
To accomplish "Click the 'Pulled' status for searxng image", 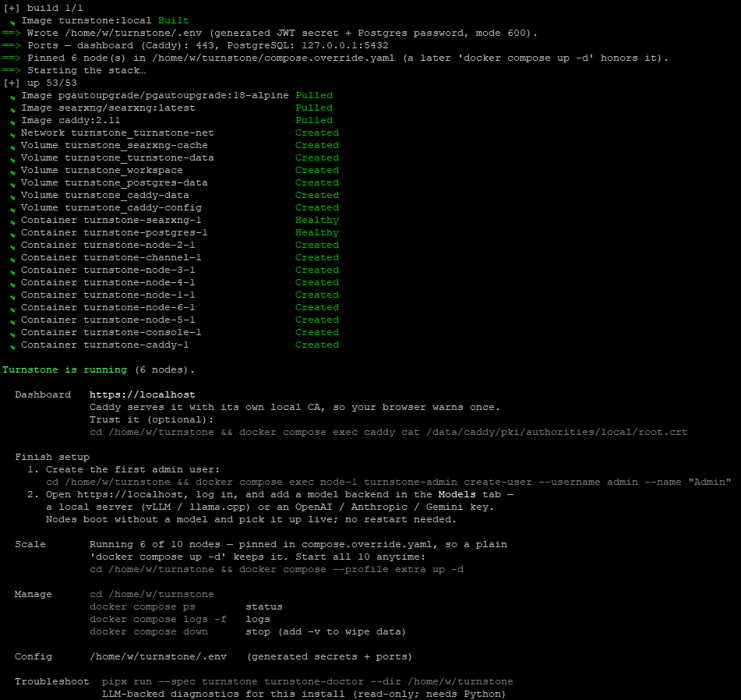I will (314, 108).
